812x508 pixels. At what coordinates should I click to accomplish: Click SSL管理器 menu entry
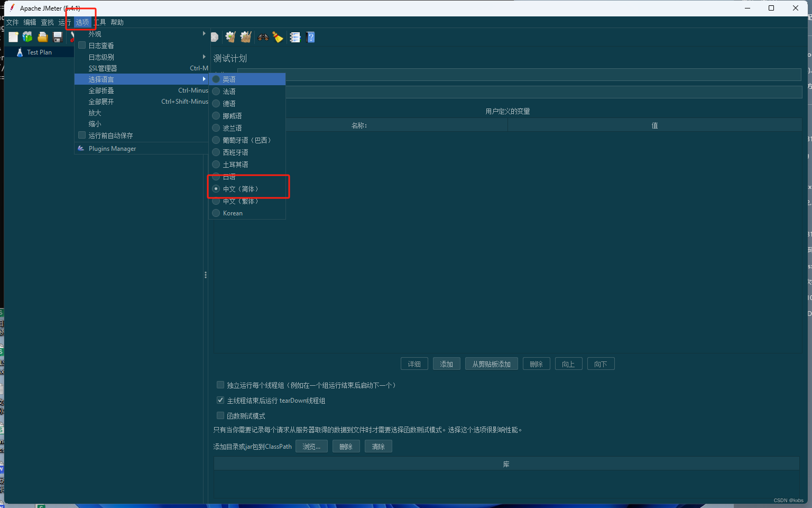point(142,68)
